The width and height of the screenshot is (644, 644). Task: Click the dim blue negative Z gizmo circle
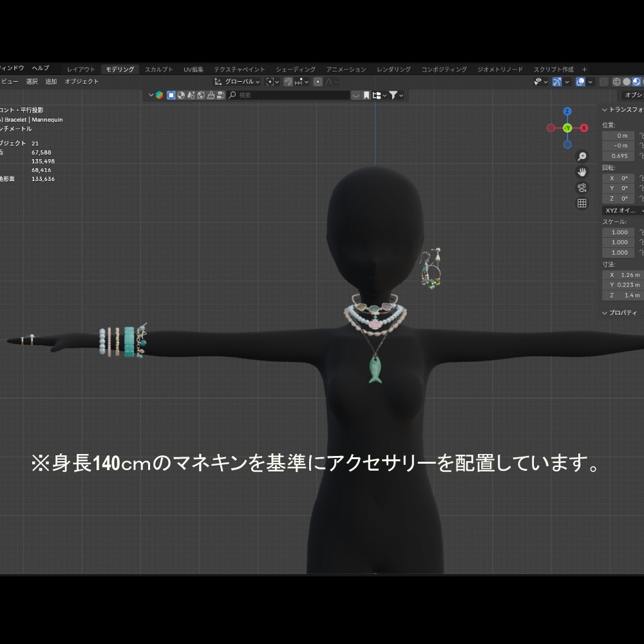(567, 144)
